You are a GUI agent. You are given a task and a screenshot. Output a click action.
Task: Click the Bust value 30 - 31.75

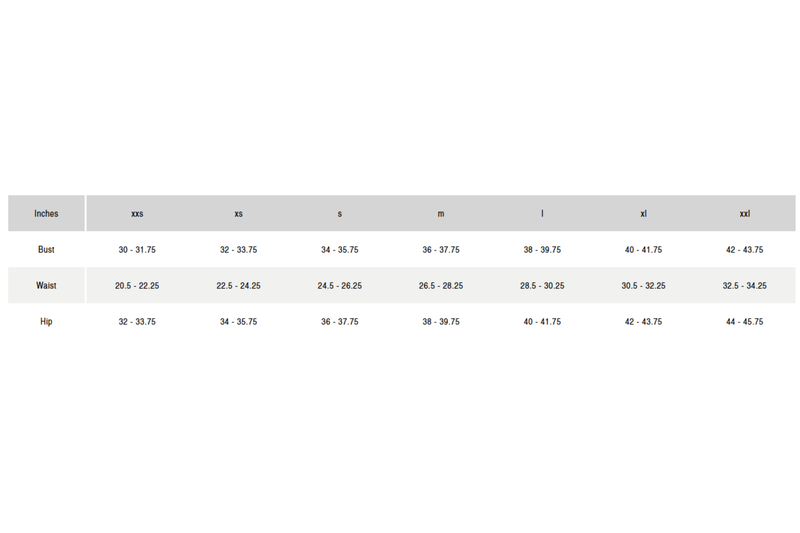(137, 250)
